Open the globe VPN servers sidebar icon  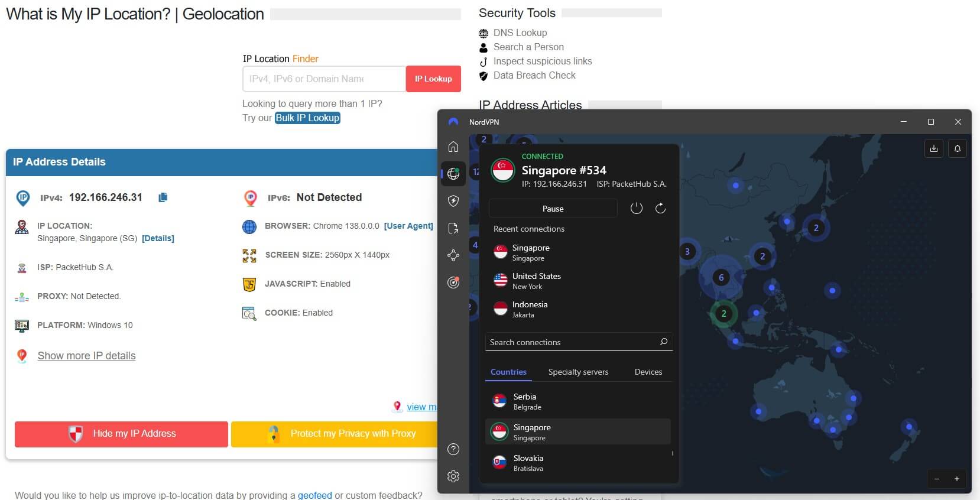click(x=453, y=174)
